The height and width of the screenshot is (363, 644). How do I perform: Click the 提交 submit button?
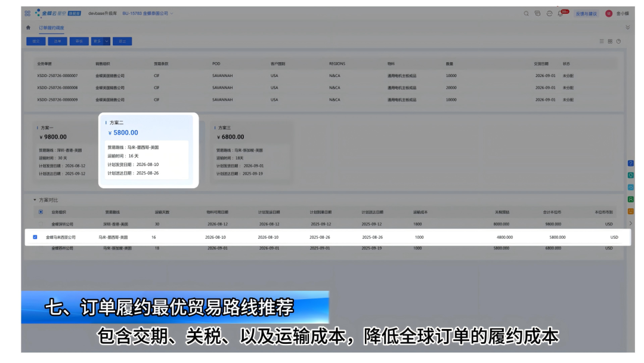pos(36,41)
